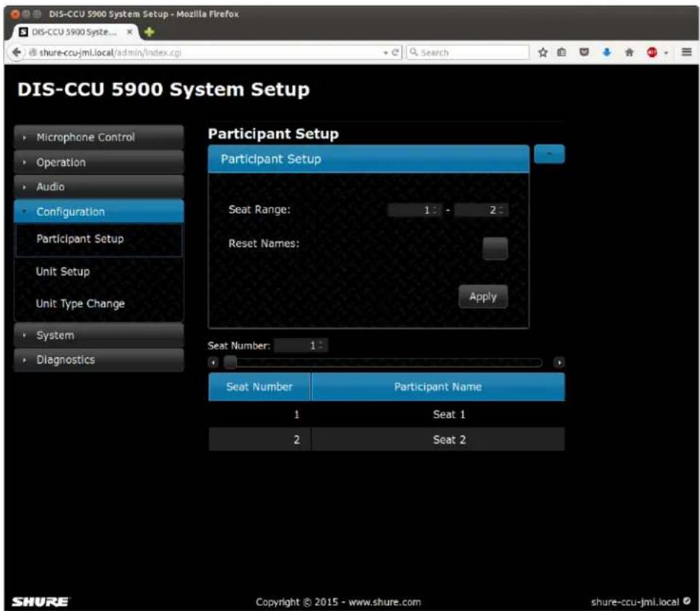Go to the Firefox home icon
The height and width of the screenshot is (611, 700).
[629, 52]
